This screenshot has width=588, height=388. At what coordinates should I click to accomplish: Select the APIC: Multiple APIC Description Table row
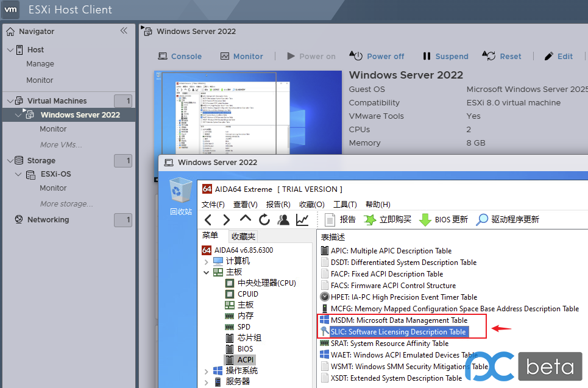pos(386,251)
